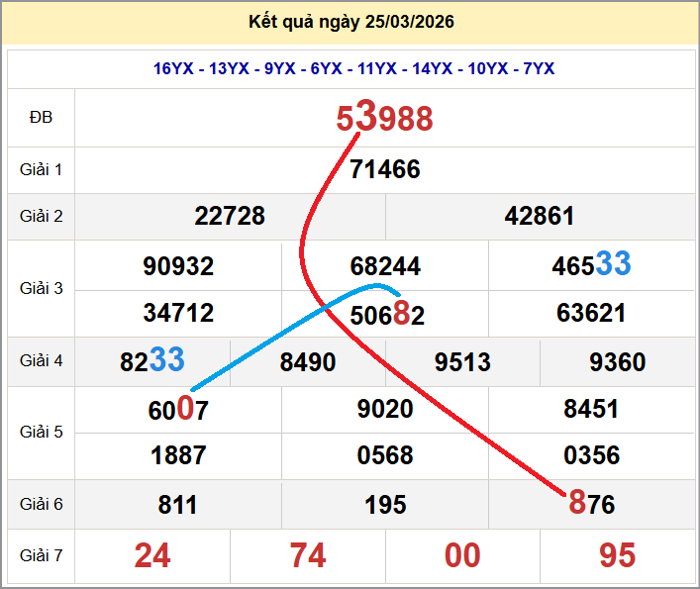Select the ĐB row label
Image resolution: width=700 pixels, height=589 pixels.
click(41, 118)
